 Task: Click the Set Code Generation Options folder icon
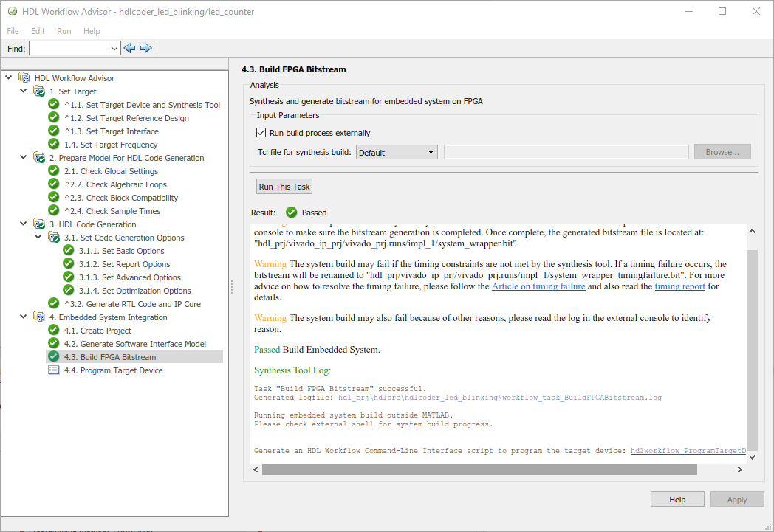pyautogui.click(x=54, y=238)
